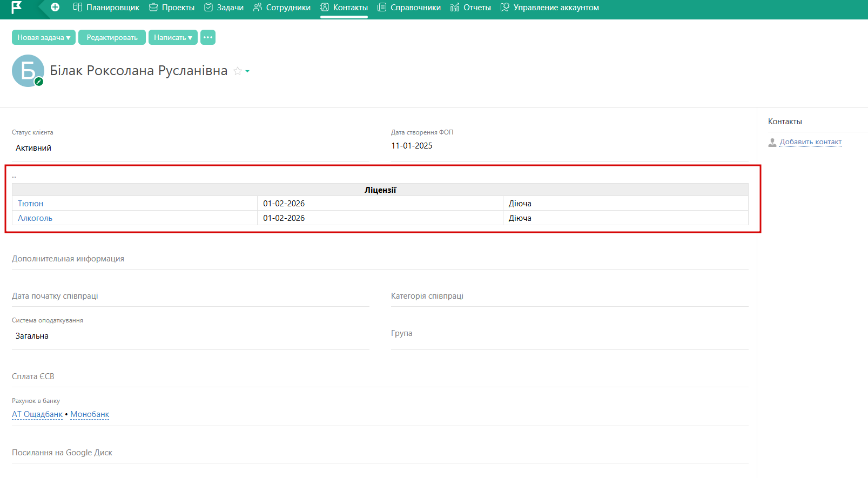Click the Контакты sidebar heading
Viewport: 868px width, 478px height.
[785, 122]
